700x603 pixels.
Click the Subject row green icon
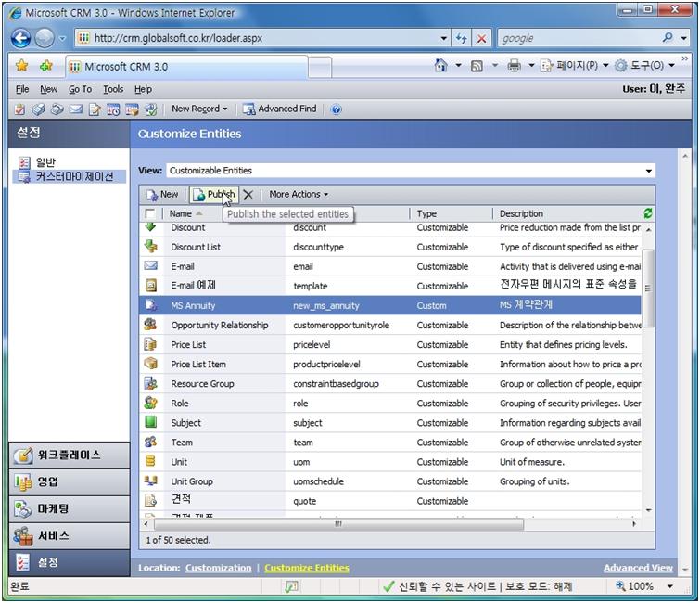click(x=150, y=422)
